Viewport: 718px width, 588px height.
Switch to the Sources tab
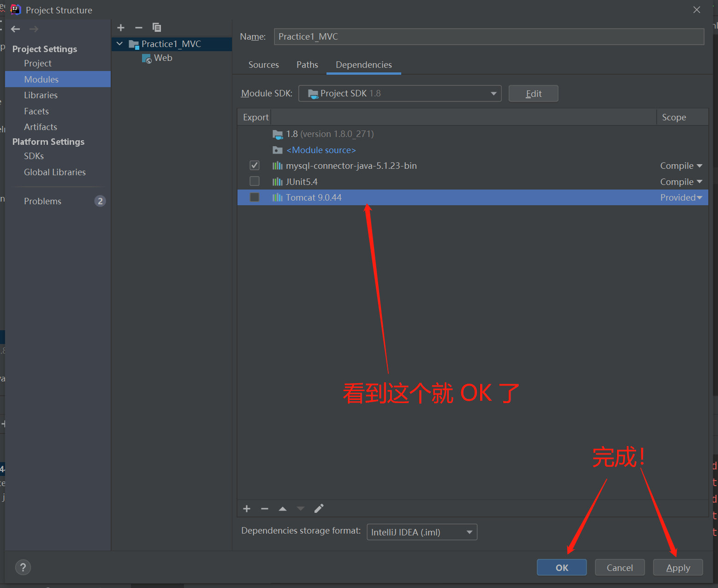[x=263, y=65]
